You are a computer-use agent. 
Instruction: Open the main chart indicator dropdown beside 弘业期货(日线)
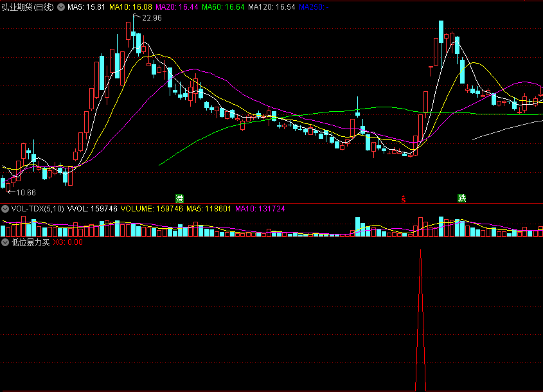[61, 7]
